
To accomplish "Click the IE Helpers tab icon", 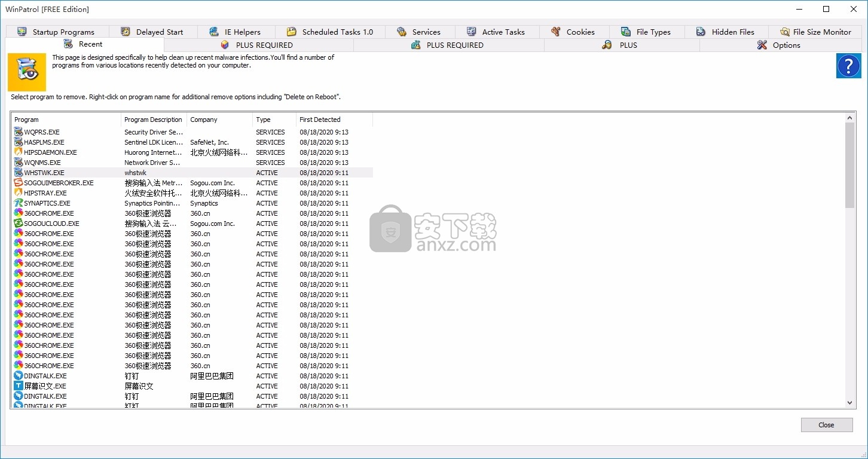I will [214, 32].
